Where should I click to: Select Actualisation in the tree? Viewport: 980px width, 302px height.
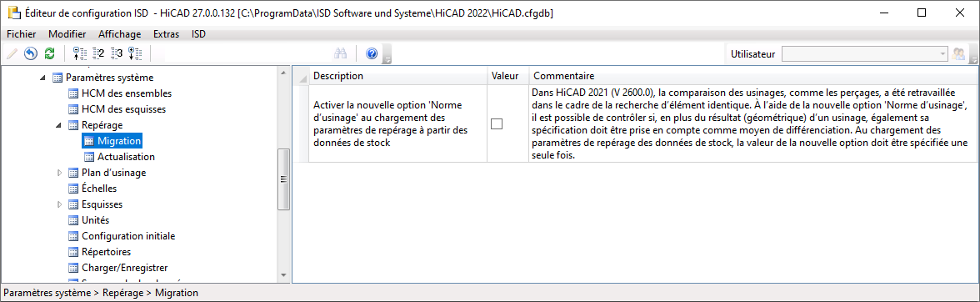coord(127,157)
